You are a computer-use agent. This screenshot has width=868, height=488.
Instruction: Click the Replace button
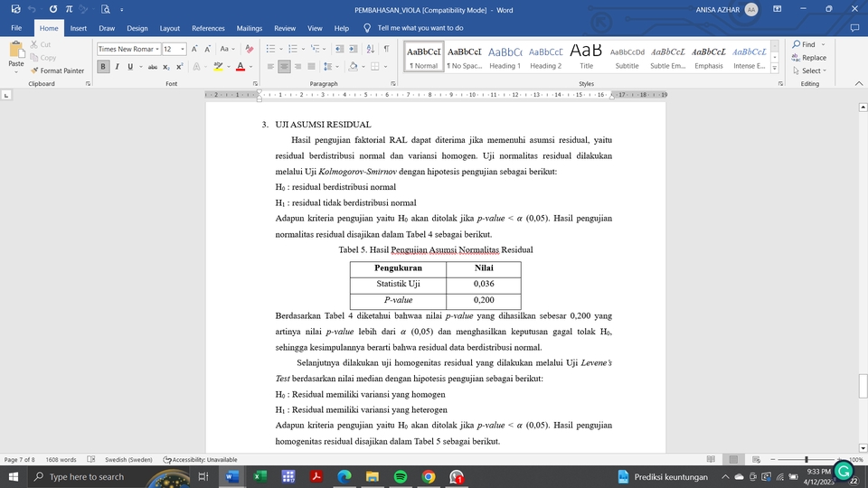coord(808,58)
